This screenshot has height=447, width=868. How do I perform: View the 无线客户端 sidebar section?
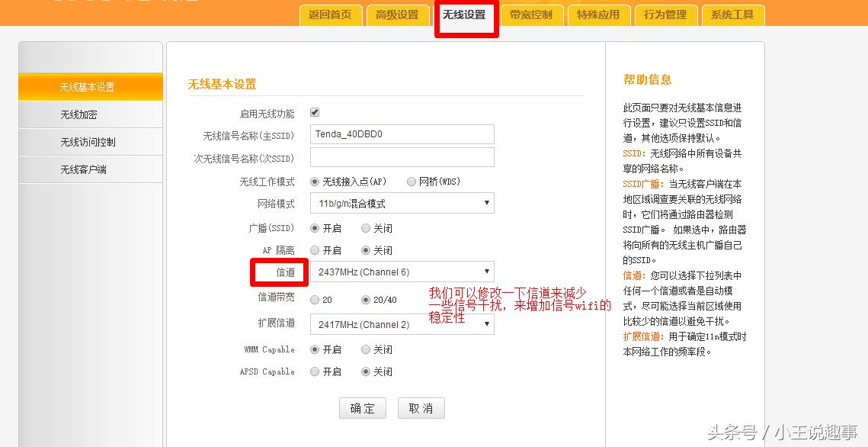click(x=90, y=169)
